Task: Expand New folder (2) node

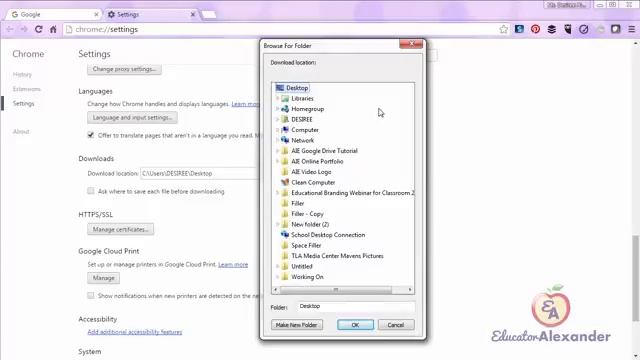Action: 277,224
